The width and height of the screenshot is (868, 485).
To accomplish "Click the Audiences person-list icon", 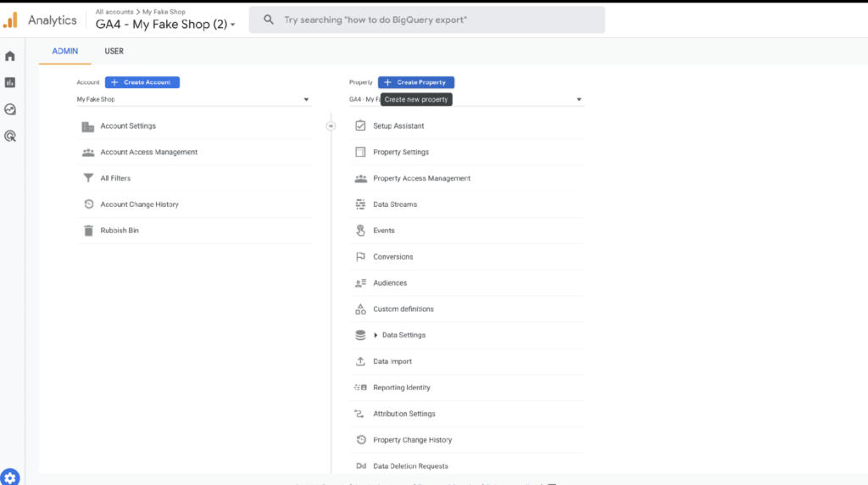I will tap(360, 283).
